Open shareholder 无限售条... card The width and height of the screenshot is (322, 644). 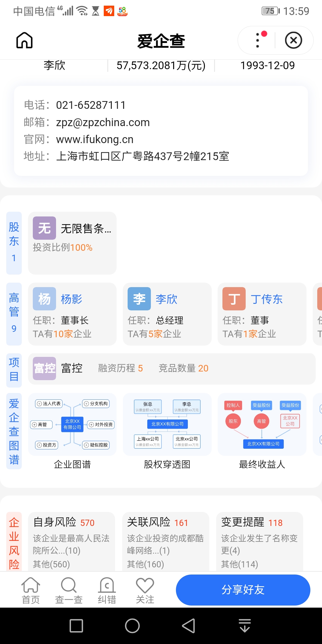click(72, 243)
